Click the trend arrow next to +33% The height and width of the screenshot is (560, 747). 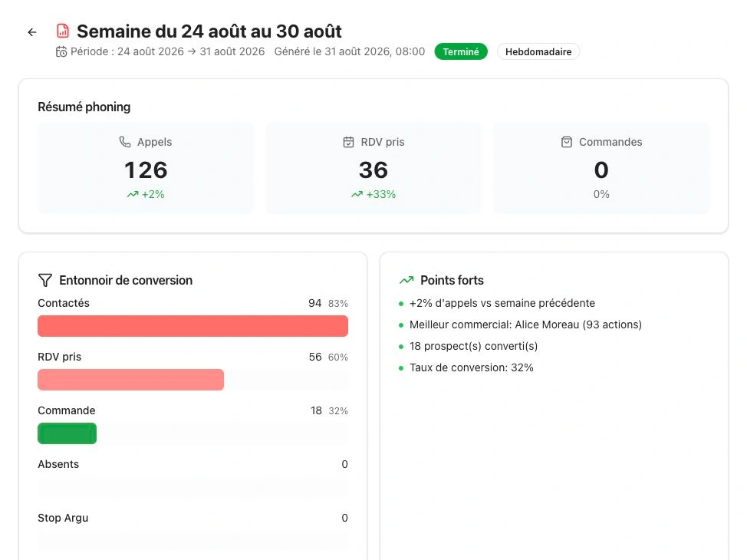[357, 194]
